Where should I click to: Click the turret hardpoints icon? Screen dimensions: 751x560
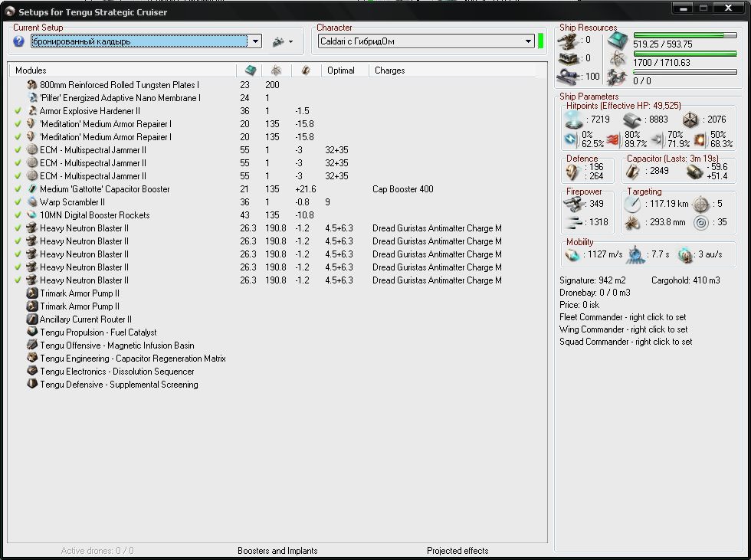click(x=569, y=40)
